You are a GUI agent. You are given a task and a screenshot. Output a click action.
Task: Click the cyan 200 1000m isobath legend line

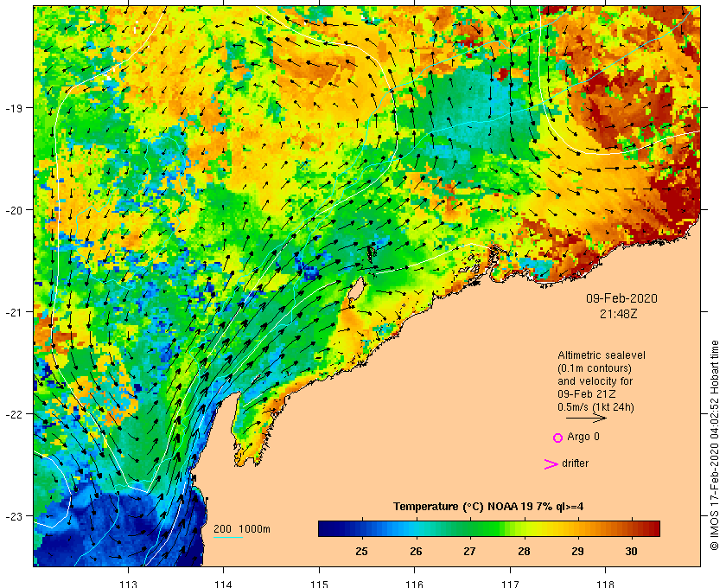point(228,538)
